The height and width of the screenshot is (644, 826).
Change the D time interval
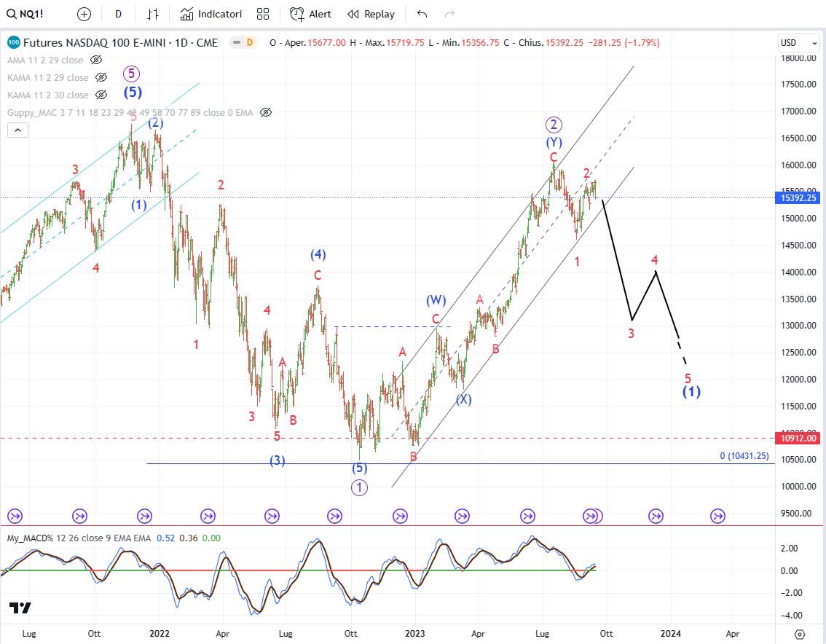pos(119,15)
